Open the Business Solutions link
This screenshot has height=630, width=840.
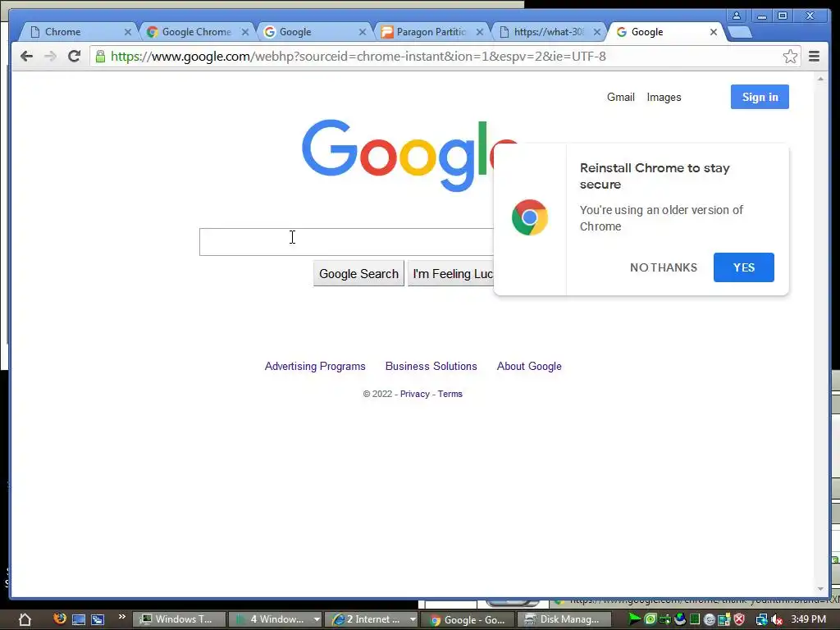click(x=431, y=367)
